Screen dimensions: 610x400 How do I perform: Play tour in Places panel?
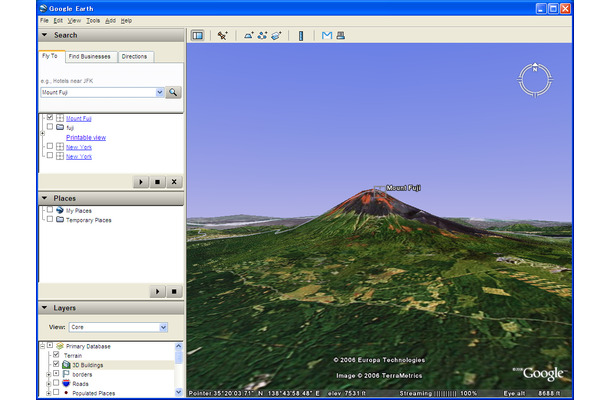tap(158, 291)
